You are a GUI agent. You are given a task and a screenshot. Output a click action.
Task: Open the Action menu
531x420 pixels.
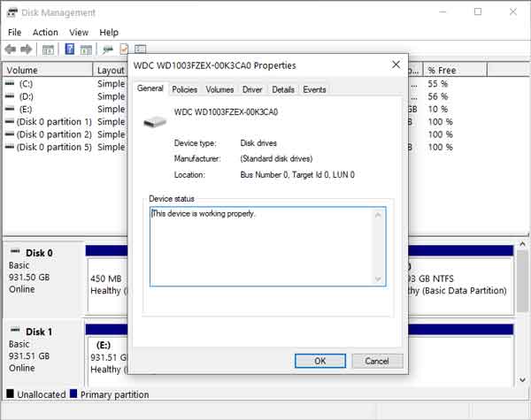(x=45, y=33)
